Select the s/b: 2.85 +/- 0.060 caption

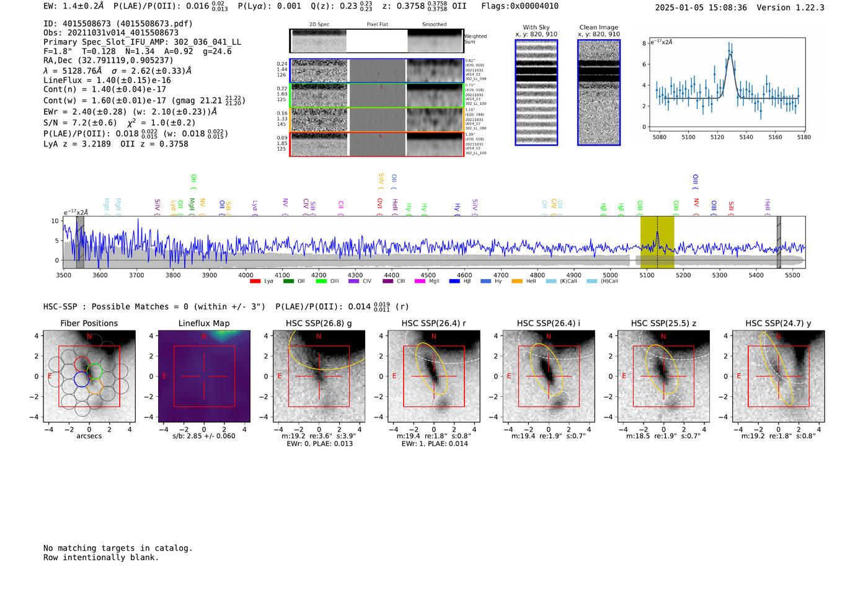tap(204, 436)
